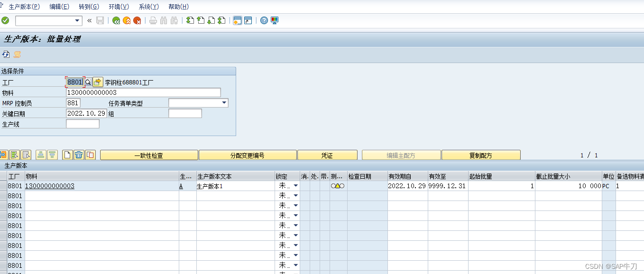This screenshot has height=274, width=644.
Task: Open the transaction command field dropdown
Action: coord(78,20)
